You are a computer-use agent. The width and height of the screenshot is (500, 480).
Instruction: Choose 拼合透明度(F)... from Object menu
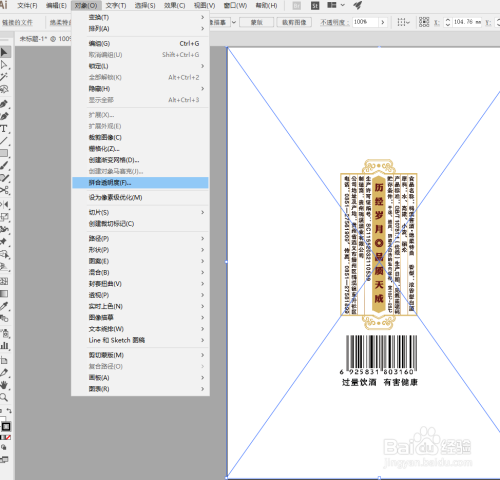(x=140, y=183)
